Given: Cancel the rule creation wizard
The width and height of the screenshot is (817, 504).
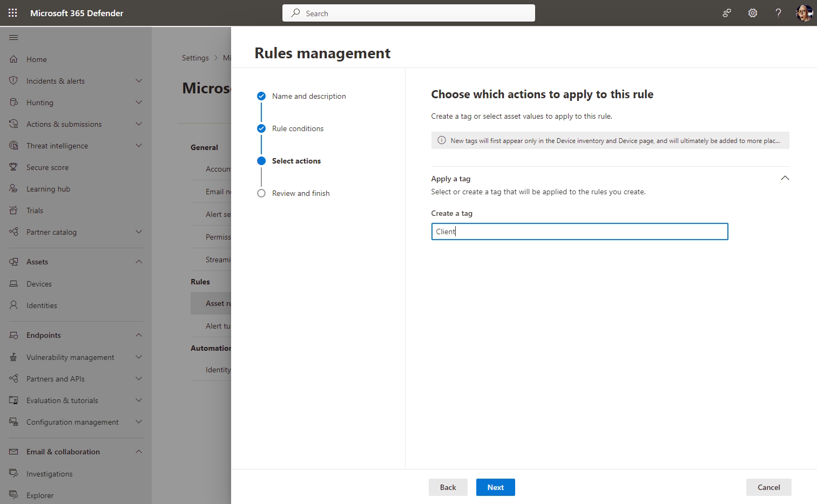Looking at the screenshot, I should click(768, 487).
